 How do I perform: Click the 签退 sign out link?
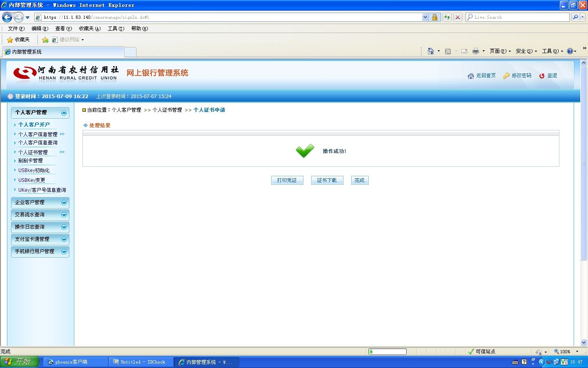548,76
